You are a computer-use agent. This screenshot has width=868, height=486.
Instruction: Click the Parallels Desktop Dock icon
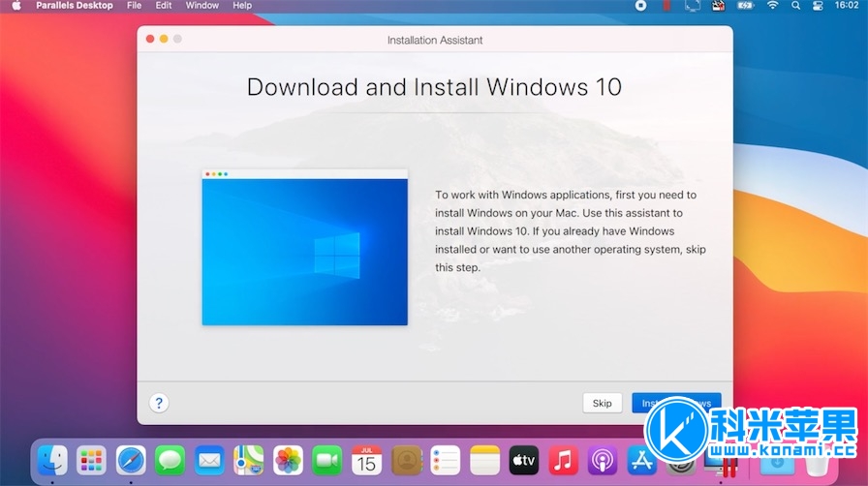(x=720, y=462)
